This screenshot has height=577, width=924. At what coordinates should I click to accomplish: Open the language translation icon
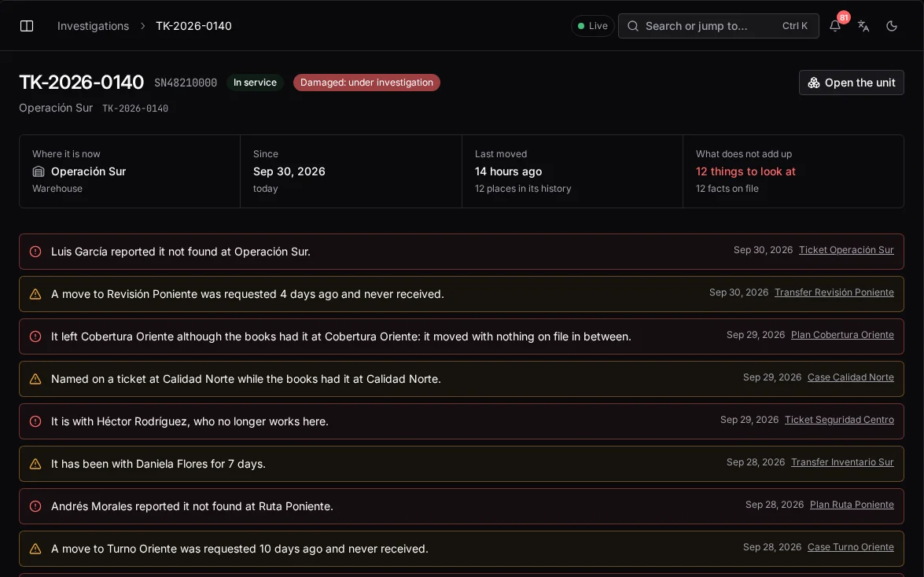[x=863, y=26]
